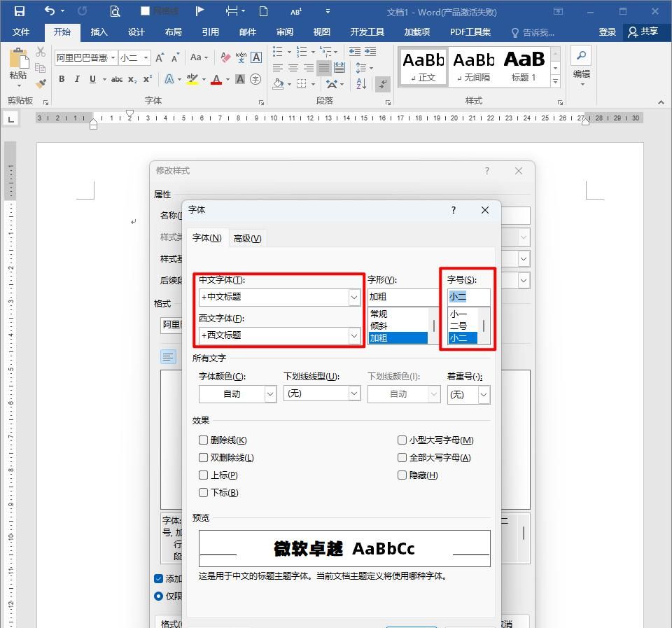Image resolution: width=672 pixels, height=628 pixels.
Task: Click the 共享 button in the title bar
Action: (643, 32)
